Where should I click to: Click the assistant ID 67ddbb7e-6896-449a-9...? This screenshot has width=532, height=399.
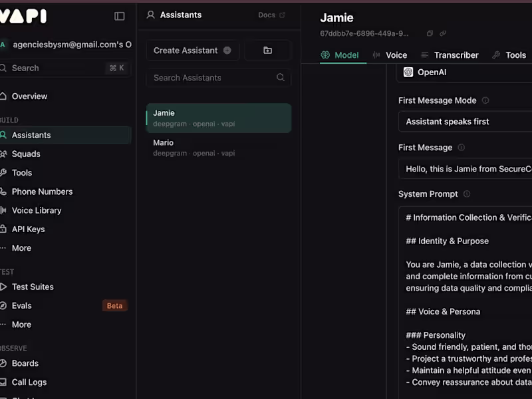pyautogui.click(x=364, y=34)
